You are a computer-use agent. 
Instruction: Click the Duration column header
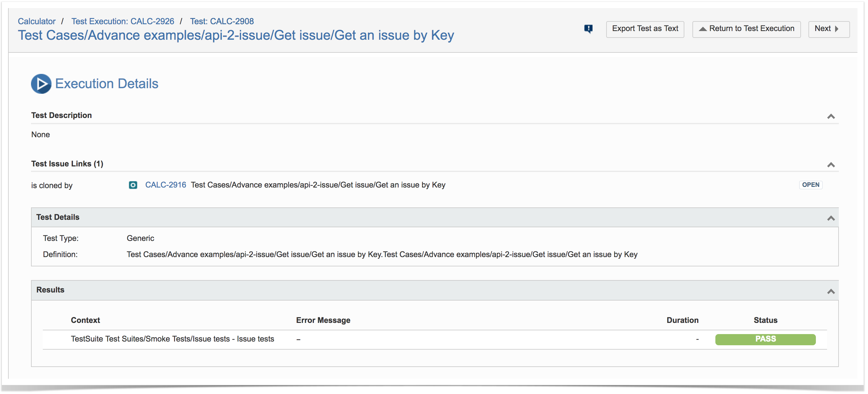click(682, 320)
